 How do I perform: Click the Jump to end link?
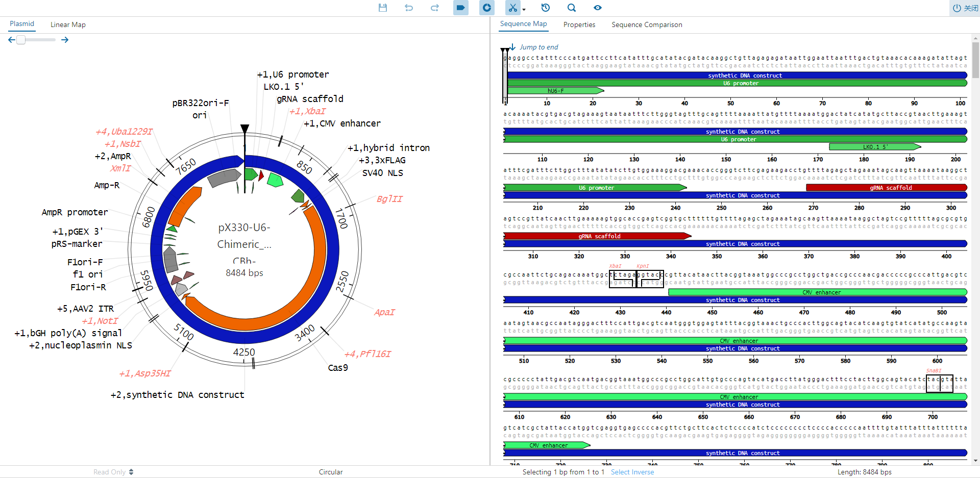[538, 47]
